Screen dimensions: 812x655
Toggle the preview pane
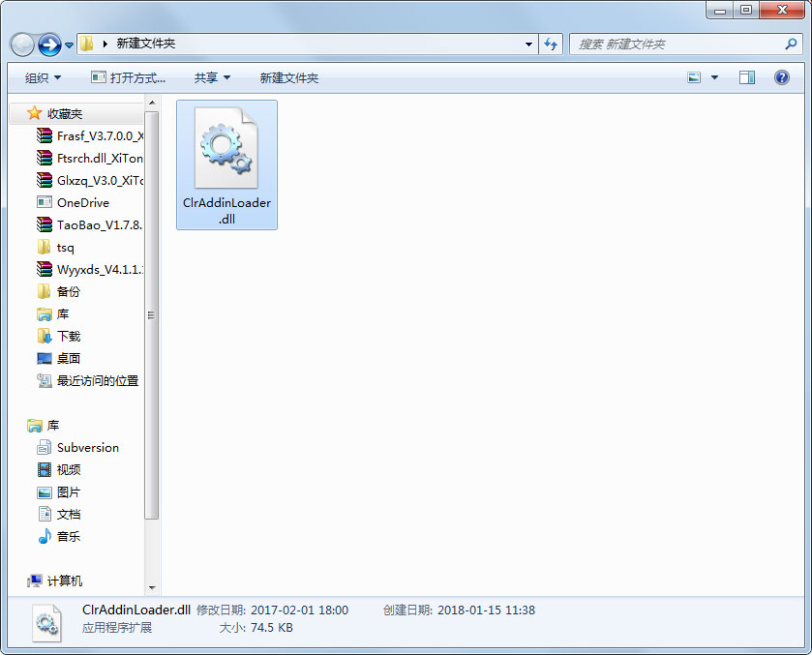coord(745,76)
